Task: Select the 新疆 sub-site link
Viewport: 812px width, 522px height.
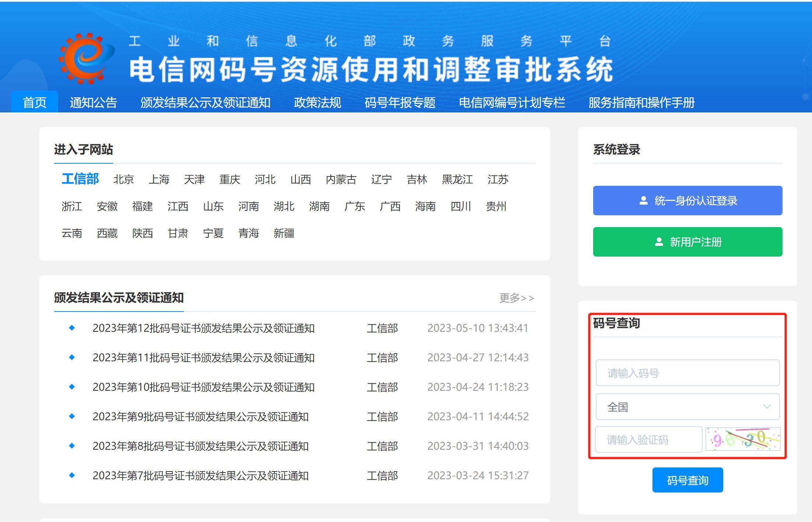Action: [x=284, y=233]
